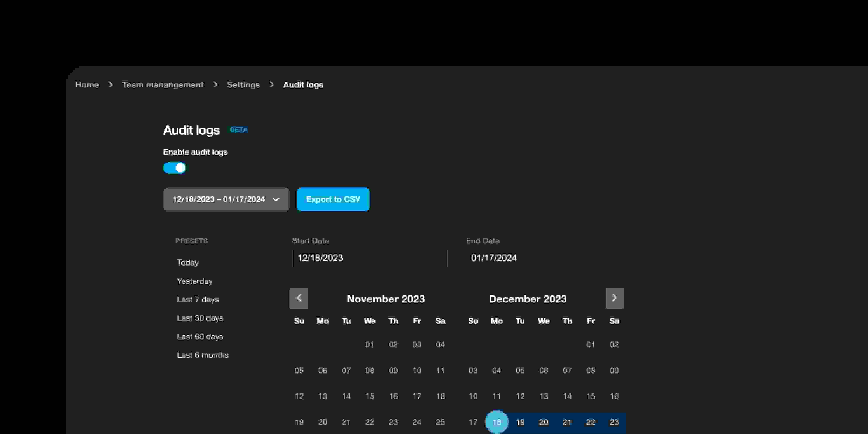Screen dimensions: 868x434
Task: Select the Today preset
Action: (188, 262)
